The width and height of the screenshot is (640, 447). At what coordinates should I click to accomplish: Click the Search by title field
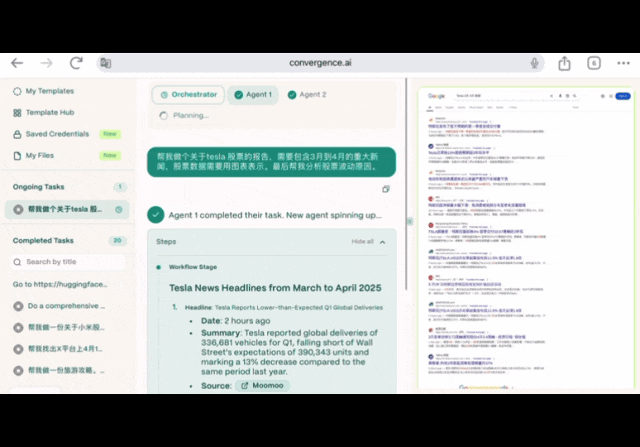pyautogui.click(x=67, y=262)
